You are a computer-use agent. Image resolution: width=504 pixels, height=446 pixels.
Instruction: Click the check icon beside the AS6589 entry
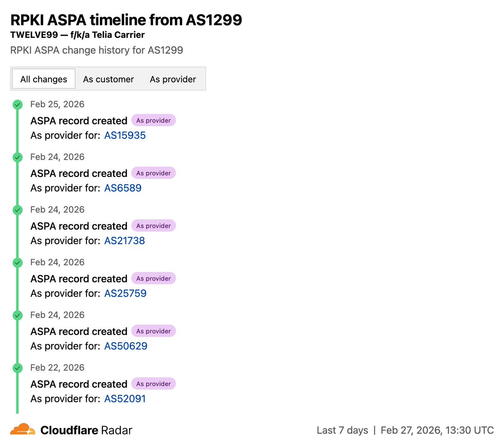tap(17, 157)
